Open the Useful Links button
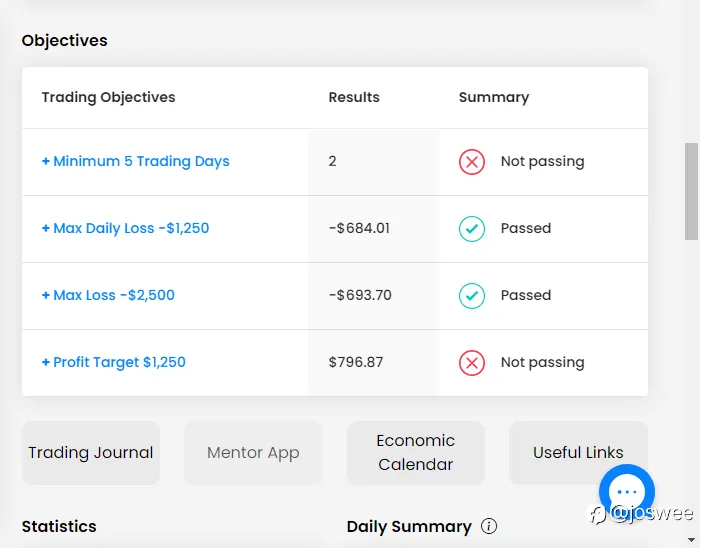Screen dimensions: 701x549 pyautogui.click(x=578, y=453)
